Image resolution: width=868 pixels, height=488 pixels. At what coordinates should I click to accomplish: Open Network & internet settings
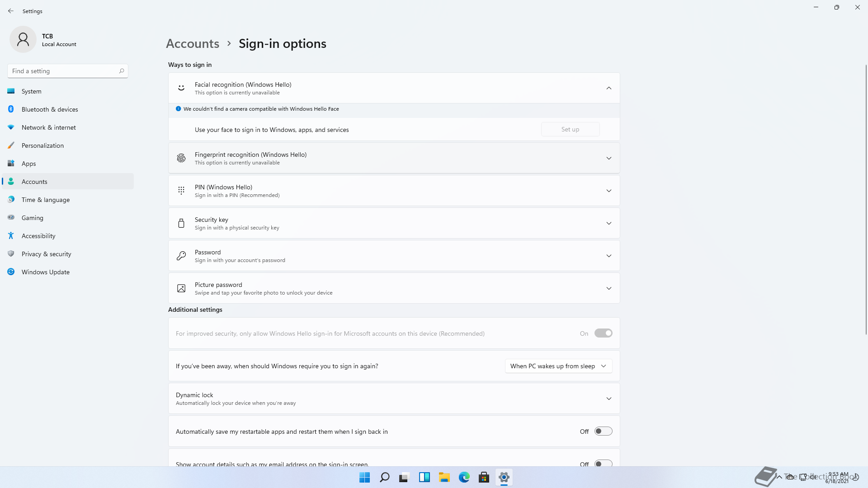[x=68, y=127]
